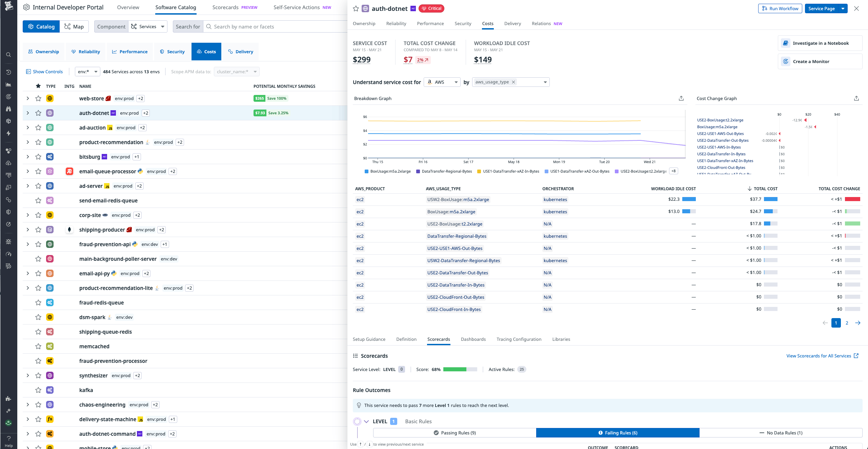Open search using the magnifier icon in sidebar
Image resolution: width=868 pixels, height=449 pixels.
point(8,55)
